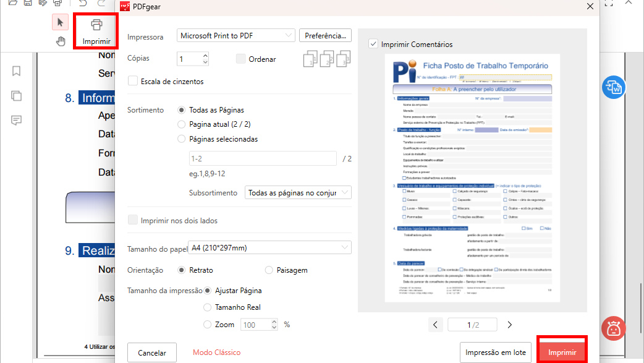Screen dimensions: 644x363
Task: Open the Imprimir printing panel
Action: pyautogui.click(x=95, y=30)
